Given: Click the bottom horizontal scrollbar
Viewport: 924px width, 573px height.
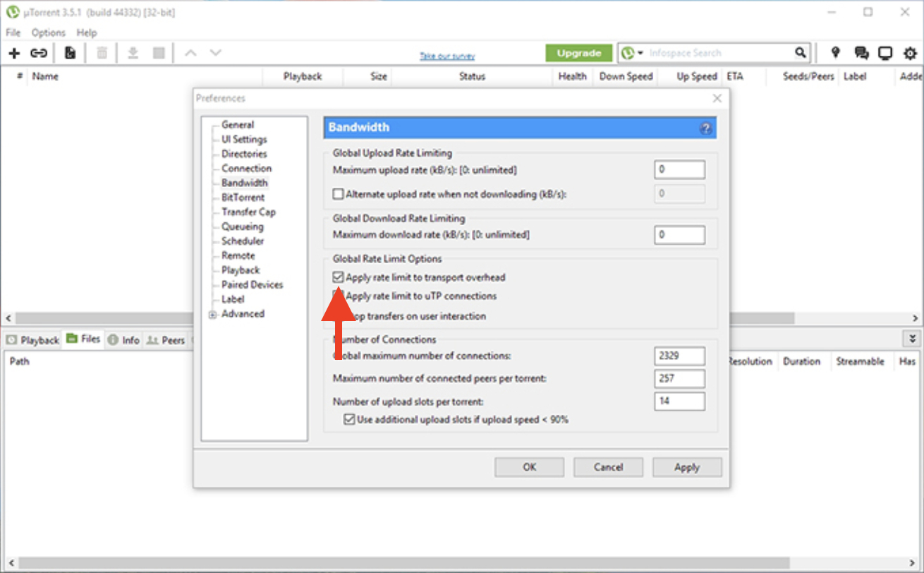Looking at the screenshot, I should point(462,565).
